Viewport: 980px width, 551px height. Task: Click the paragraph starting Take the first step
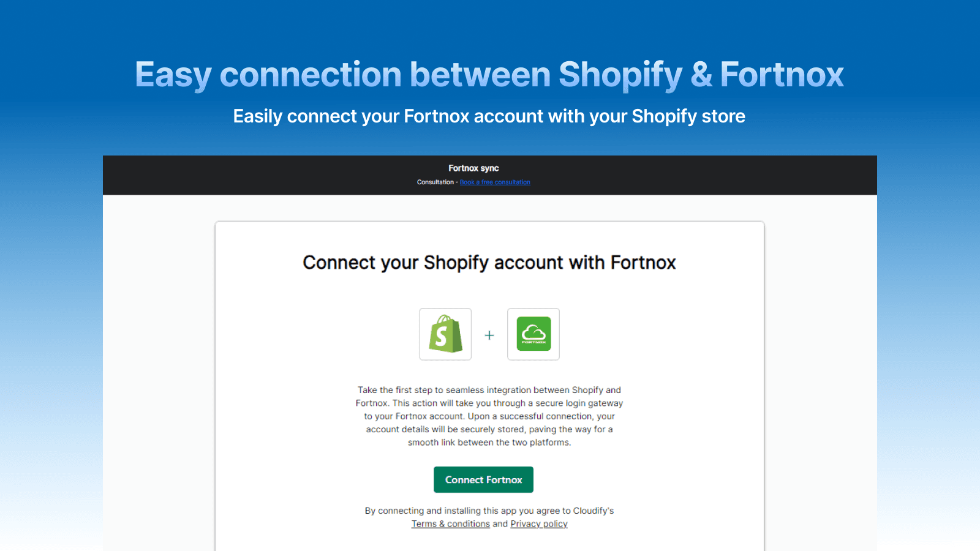[489, 416]
